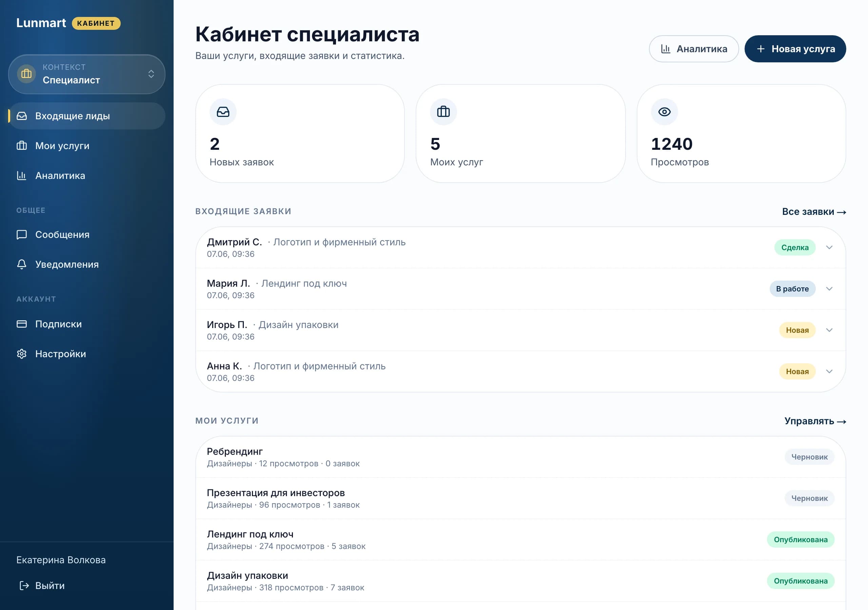Click the chart icon in header Аналитика button
The image size is (868, 610).
(666, 49)
